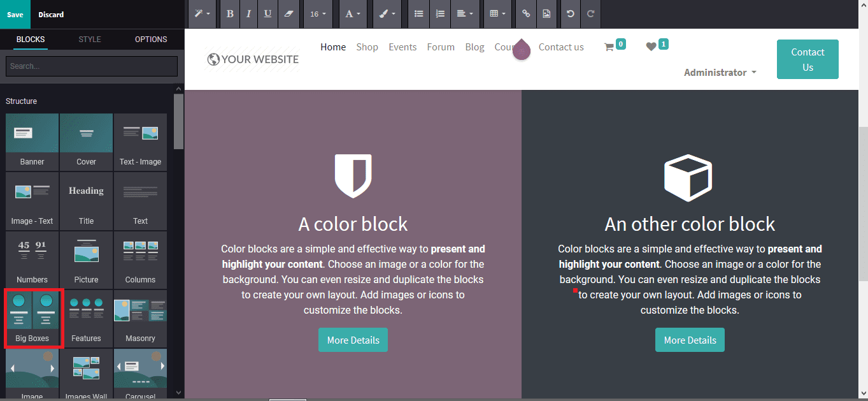
Task: Click More Details under A color block
Action: coord(353,340)
